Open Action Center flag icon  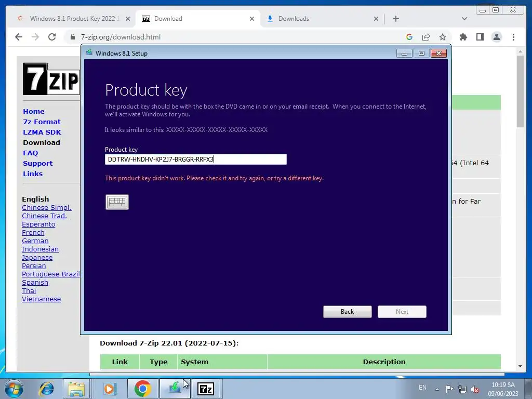pos(449,389)
